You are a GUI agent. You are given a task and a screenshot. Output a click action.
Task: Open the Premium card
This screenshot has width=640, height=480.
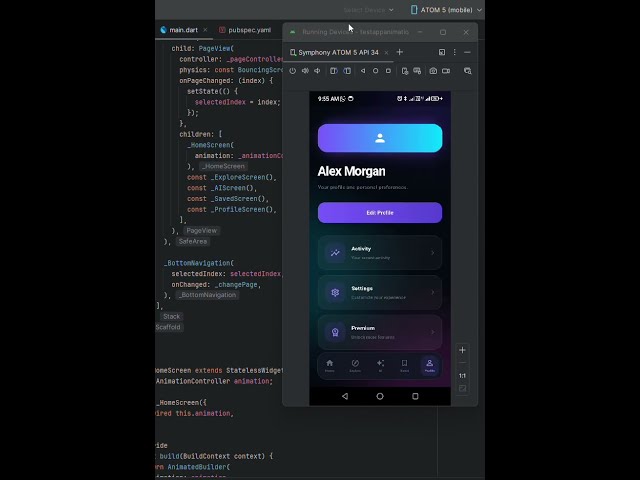click(380, 332)
